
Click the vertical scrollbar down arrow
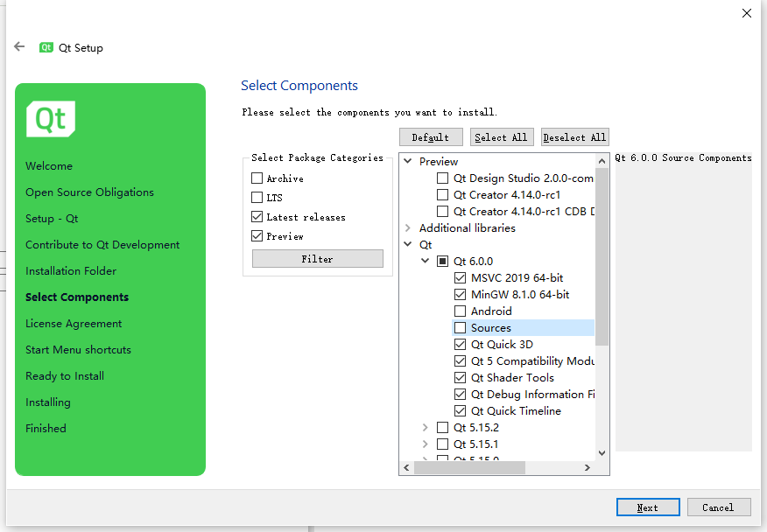coord(602,452)
